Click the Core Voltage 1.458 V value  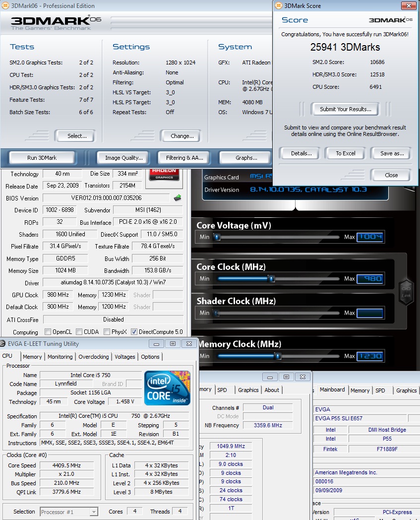(x=125, y=401)
